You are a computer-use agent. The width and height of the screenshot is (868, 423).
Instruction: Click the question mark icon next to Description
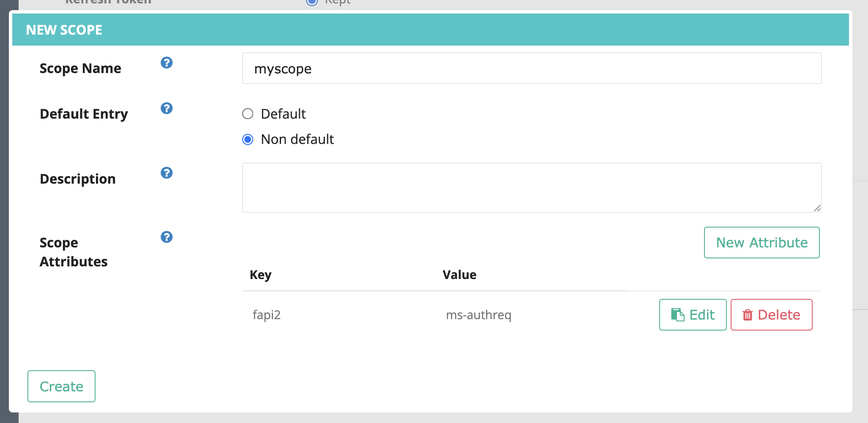[167, 173]
